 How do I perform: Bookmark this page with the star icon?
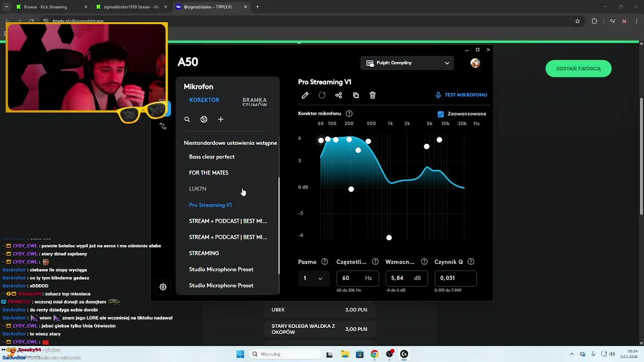[578, 21]
